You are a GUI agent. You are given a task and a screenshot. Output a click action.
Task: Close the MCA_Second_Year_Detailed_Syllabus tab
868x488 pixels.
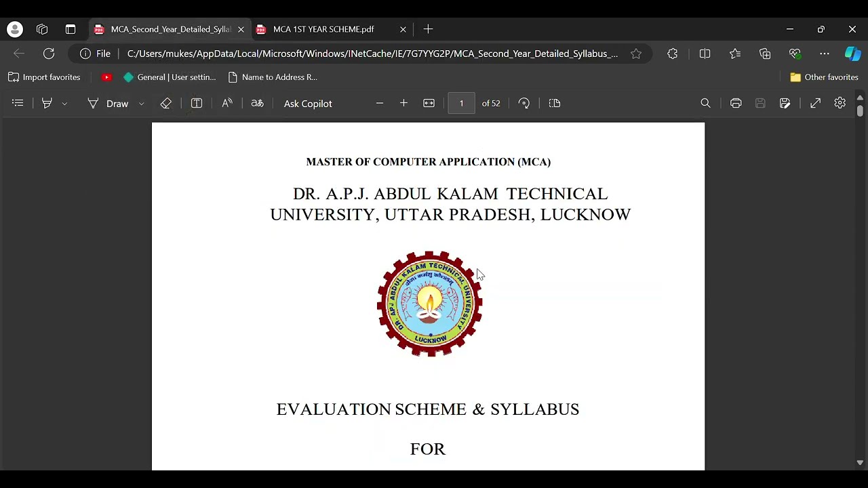[241, 29]
